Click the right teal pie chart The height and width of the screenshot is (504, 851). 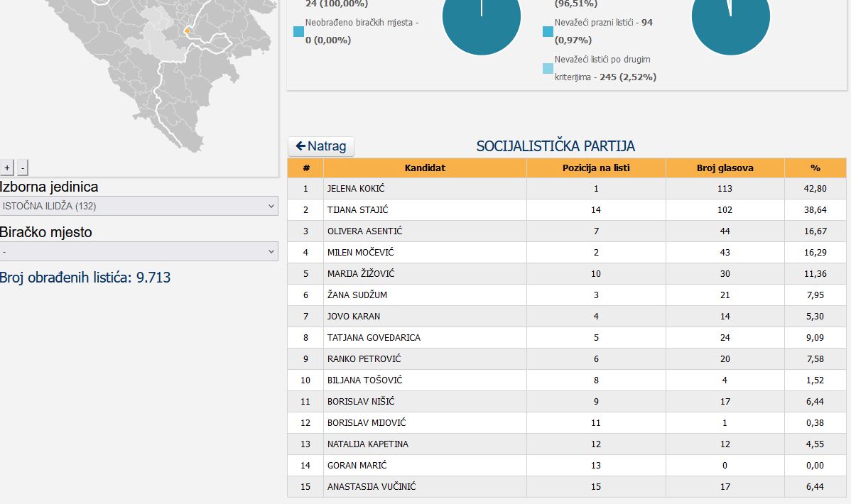pos(730,16)
